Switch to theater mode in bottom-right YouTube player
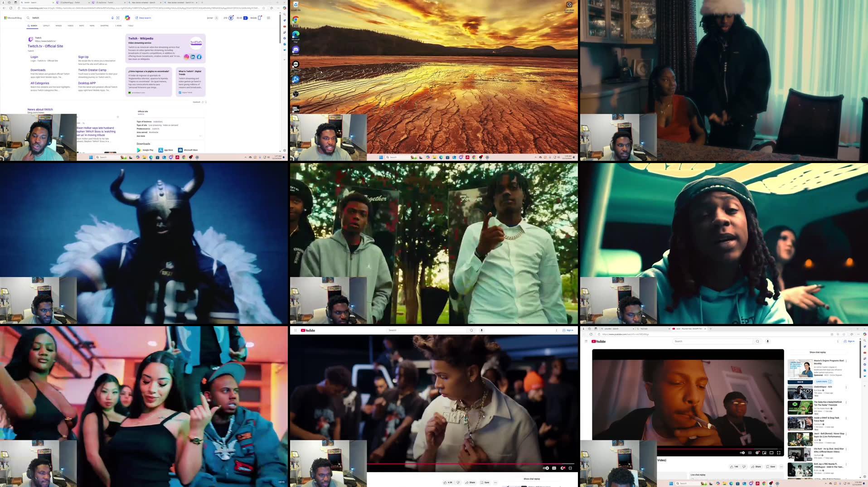Viewport: 868px width, 487px height. click(x=771, y=453)
